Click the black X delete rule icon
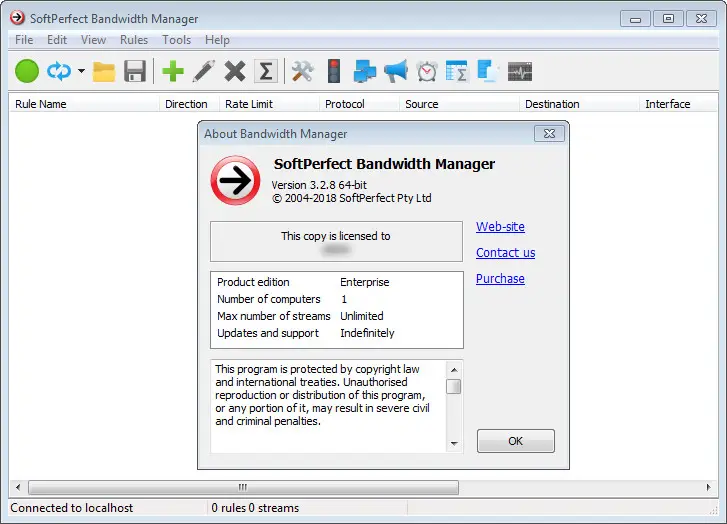 [235, 71]
